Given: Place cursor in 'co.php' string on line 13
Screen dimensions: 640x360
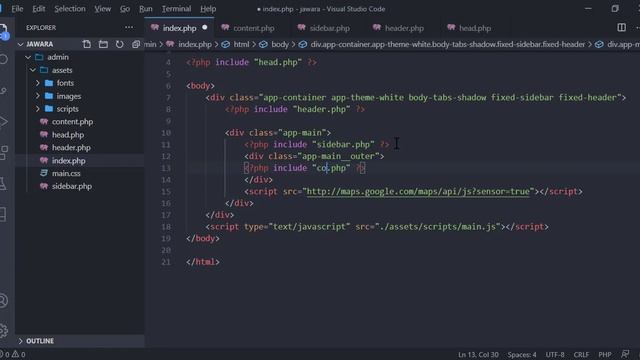Looking at the screenshot, I should pyautogui.click(x=331, y=168).
